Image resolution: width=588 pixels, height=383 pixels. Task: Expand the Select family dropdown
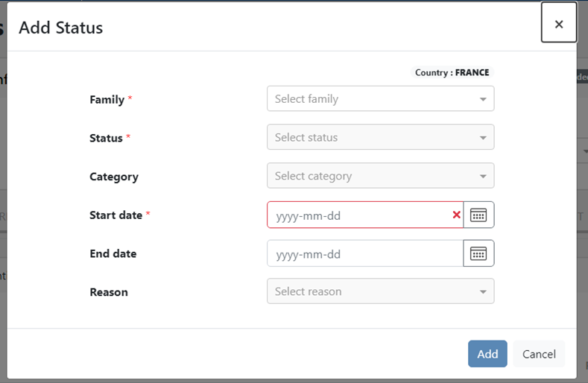[x=380, y=99]
